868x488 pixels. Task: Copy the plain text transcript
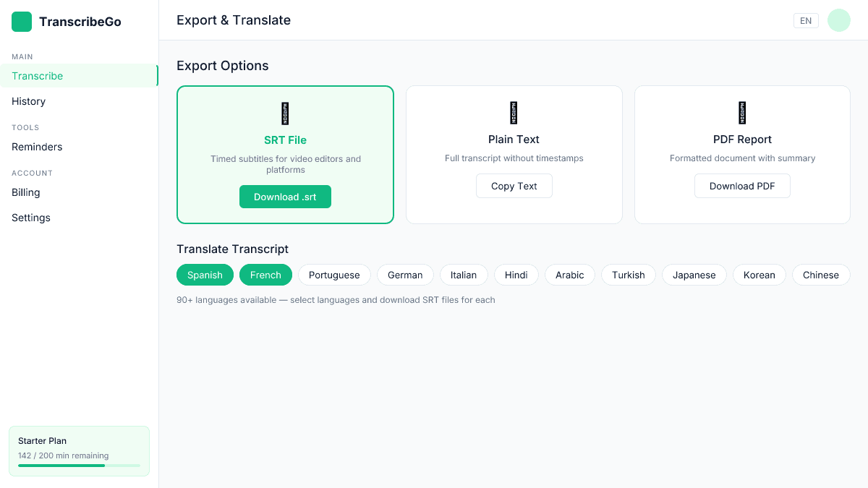(514, 186)
